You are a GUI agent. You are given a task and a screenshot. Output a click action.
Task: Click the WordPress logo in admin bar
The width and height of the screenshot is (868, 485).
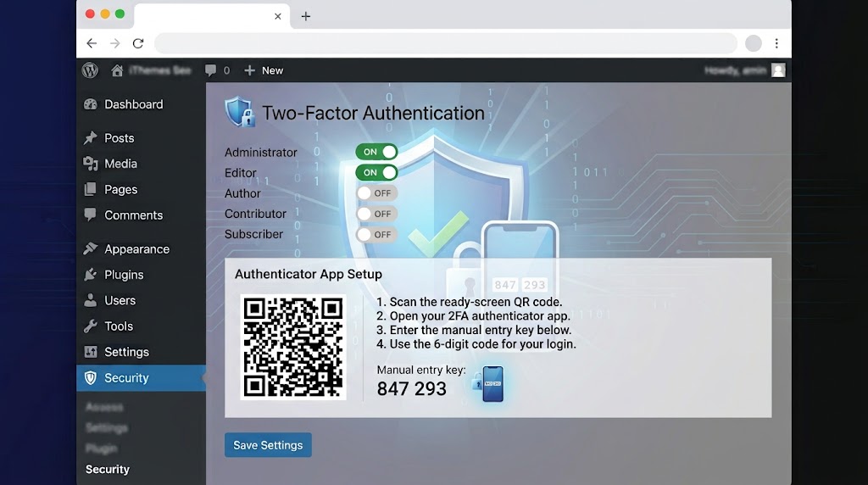click(x=90, y=70)
